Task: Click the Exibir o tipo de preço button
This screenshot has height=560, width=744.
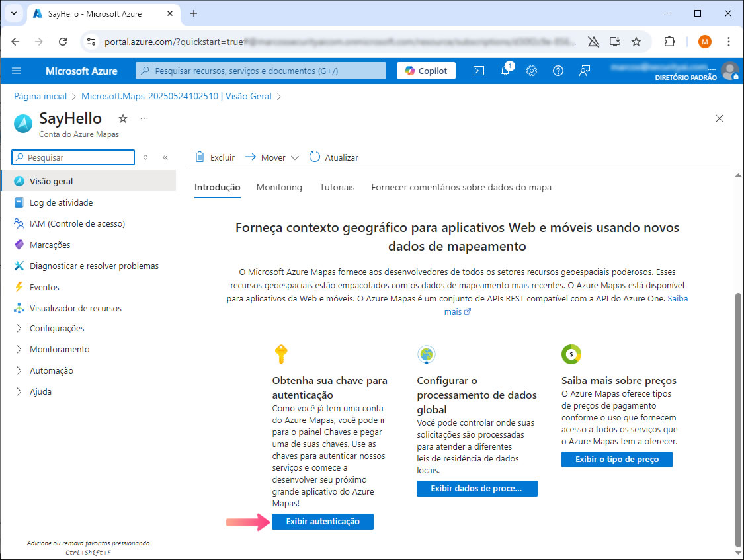Action: 617,459
